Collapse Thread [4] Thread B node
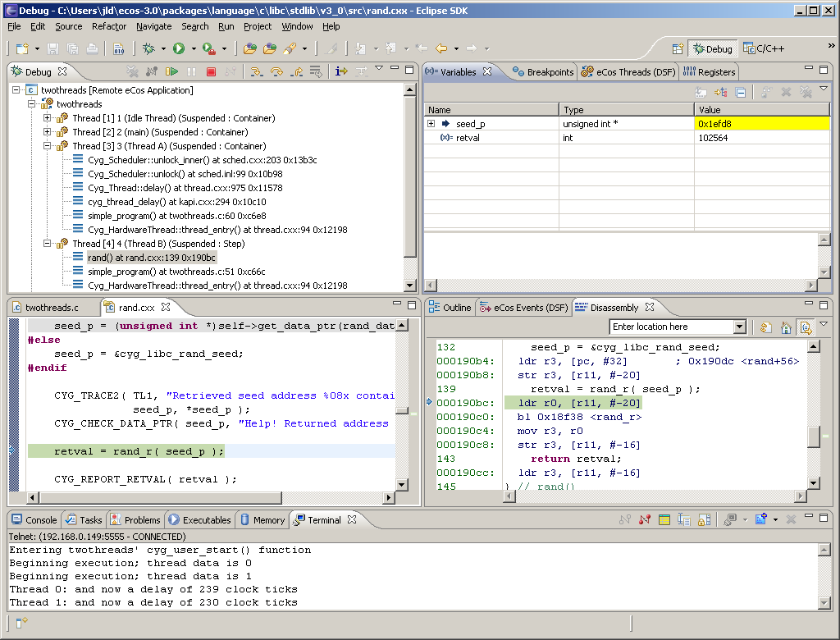This screenshot has height=640, width=840. [47, 244]
